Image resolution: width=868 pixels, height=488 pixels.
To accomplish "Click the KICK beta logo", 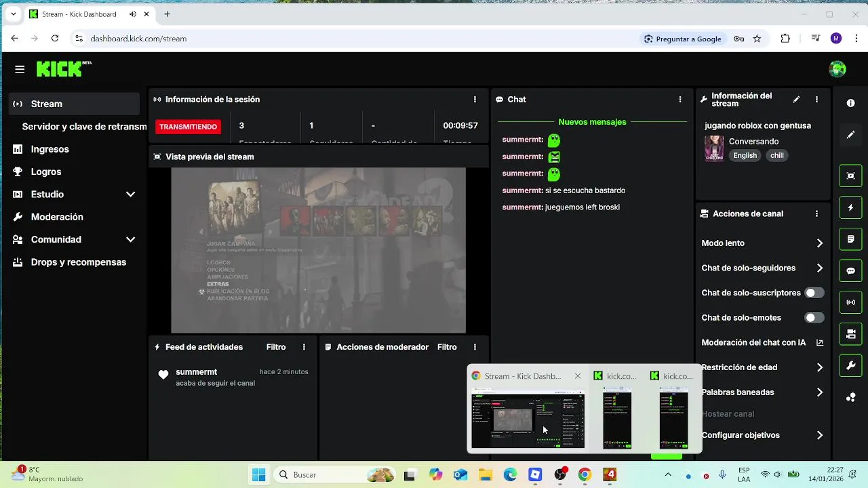I will click(64, 68).
